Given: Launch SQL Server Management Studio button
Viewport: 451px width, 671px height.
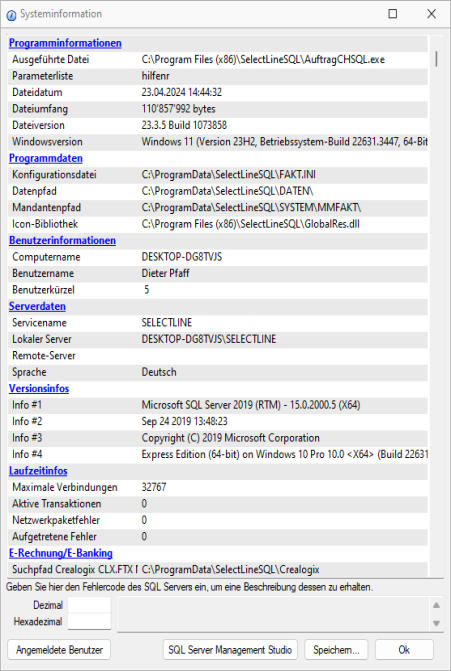Looking at the screenshot, I should tap(230, 650).
